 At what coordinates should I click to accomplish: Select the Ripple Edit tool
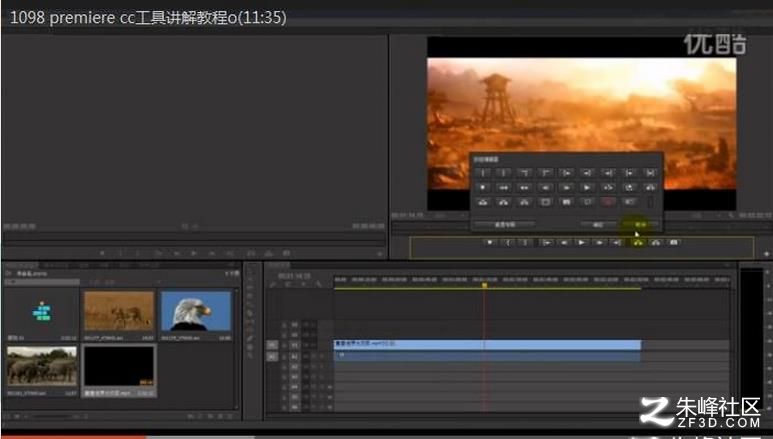coord(250,287)
